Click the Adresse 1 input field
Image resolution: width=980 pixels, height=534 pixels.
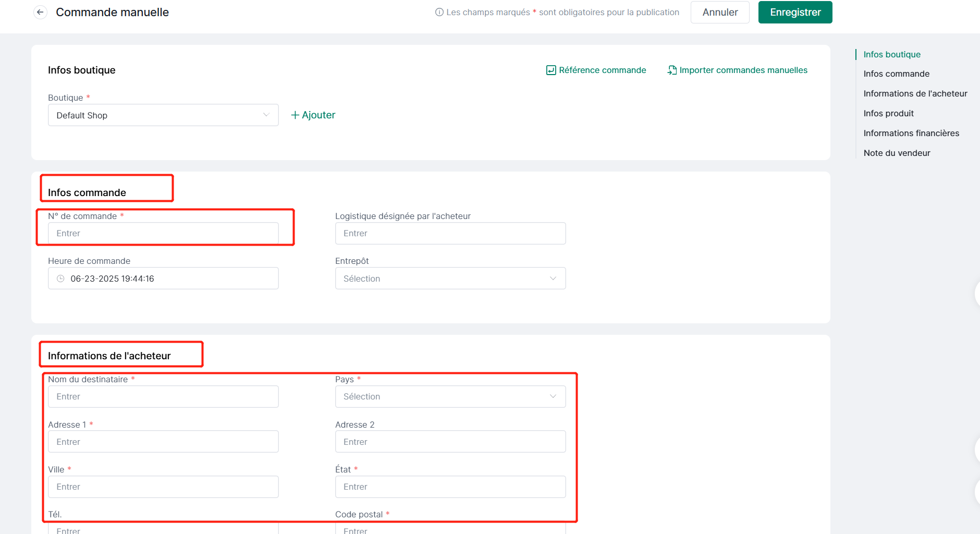163,442
